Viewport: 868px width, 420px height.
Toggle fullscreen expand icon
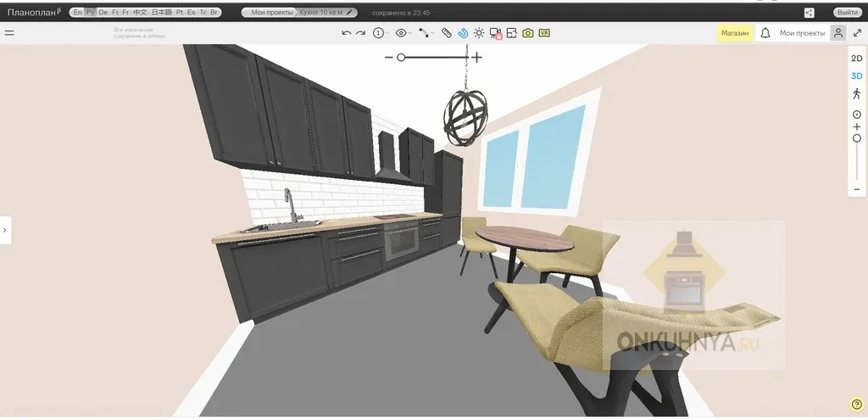pos(857,33)
